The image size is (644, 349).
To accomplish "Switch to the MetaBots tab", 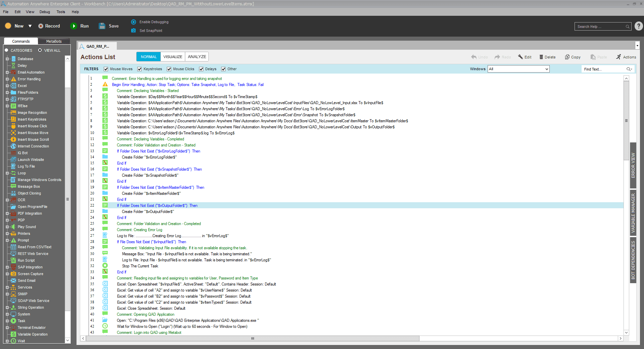I will point(54,41).
